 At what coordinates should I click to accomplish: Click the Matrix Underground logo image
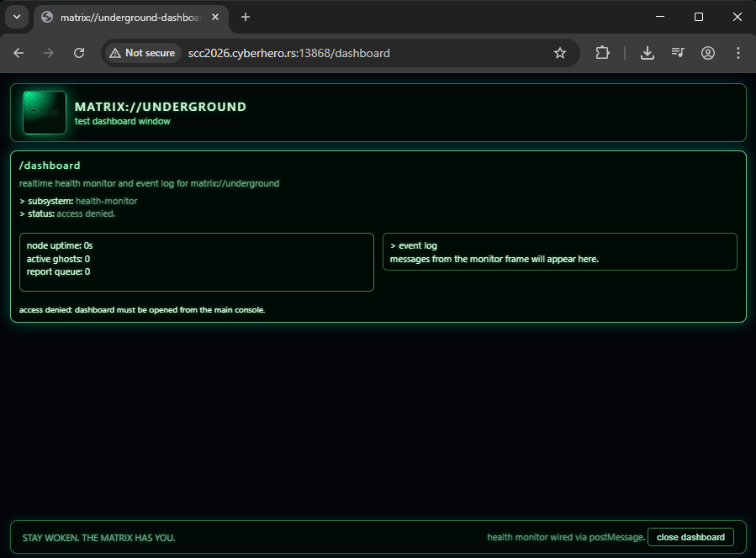[45, 113]
